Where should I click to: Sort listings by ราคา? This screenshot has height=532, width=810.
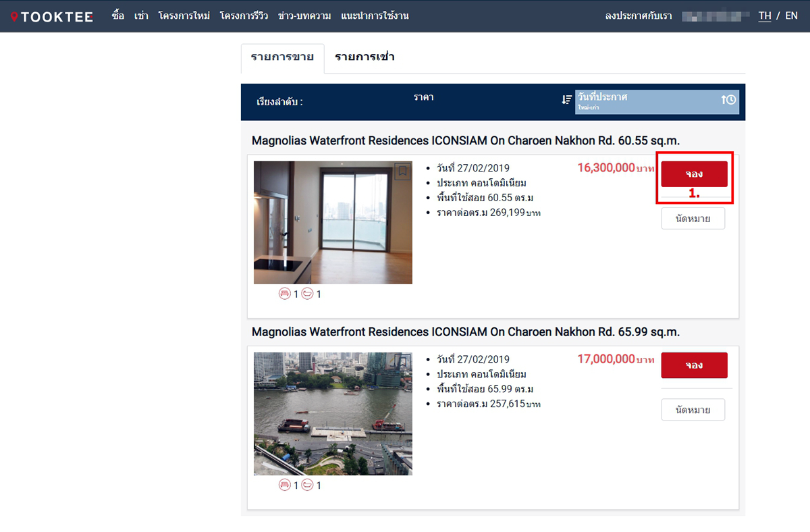423,98
